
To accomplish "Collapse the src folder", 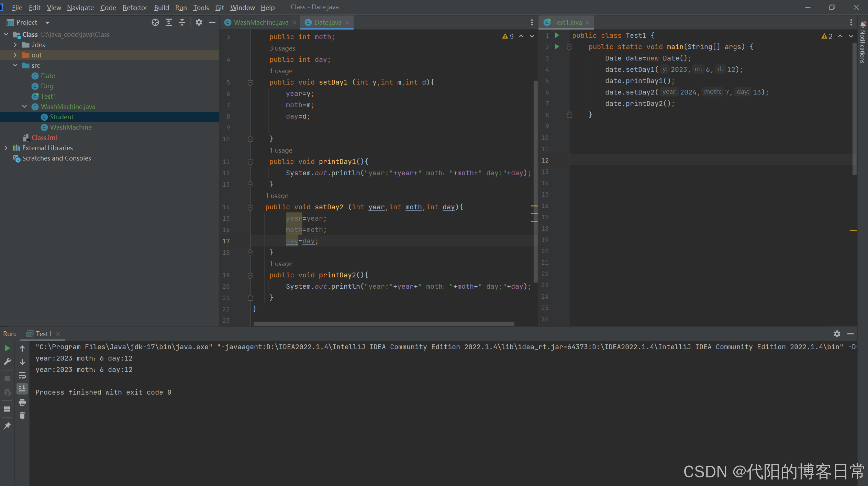I will (15, 65).
